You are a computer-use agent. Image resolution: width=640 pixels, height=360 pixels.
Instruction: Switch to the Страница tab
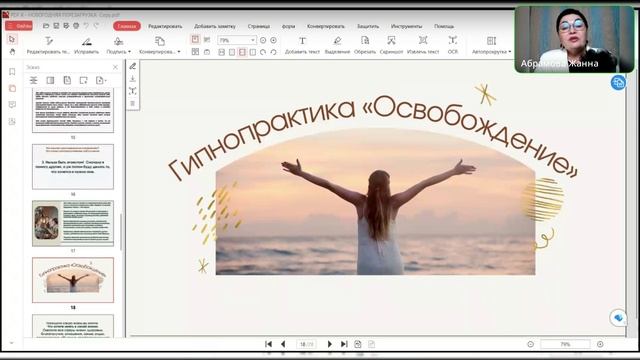click(259, 26)
